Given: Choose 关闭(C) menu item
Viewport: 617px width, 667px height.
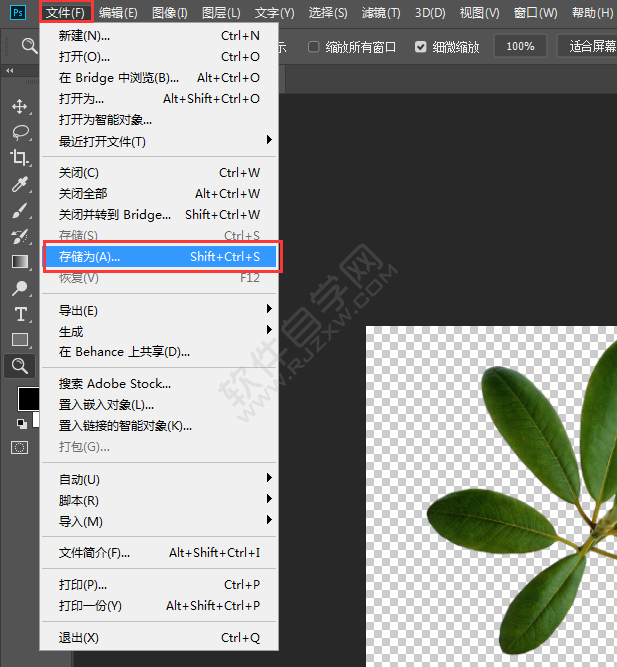Looking at the screenshot, I should (159, 173).
